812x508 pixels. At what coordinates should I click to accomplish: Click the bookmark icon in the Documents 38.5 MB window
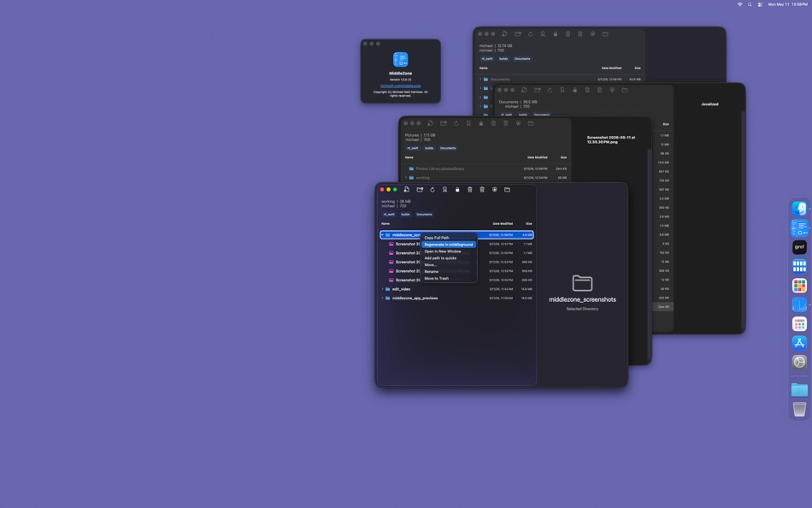562,90
